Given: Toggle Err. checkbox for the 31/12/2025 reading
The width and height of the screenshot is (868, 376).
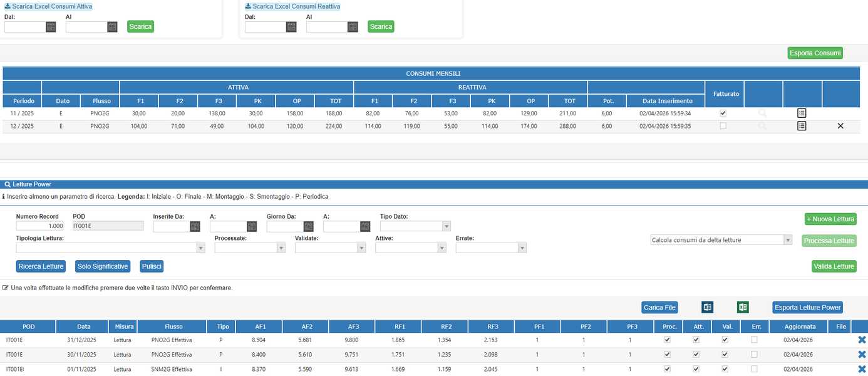Looking at the screenshot, I should [x=754, y=340].
